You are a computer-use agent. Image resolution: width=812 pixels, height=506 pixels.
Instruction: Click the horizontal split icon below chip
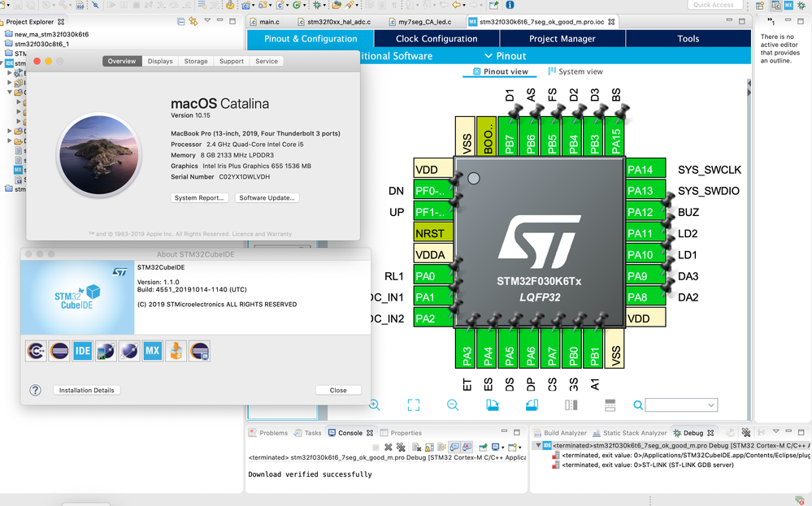[610, 405]
